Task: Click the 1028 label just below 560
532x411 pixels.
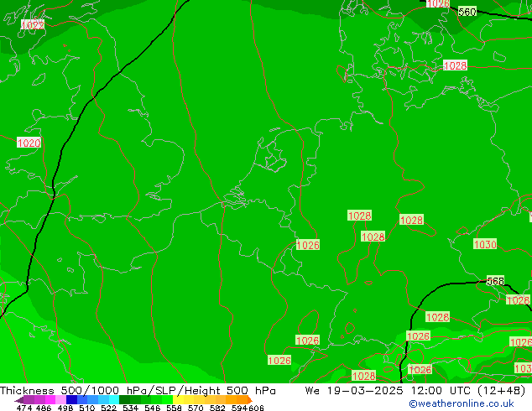Action: pos(456,65)
